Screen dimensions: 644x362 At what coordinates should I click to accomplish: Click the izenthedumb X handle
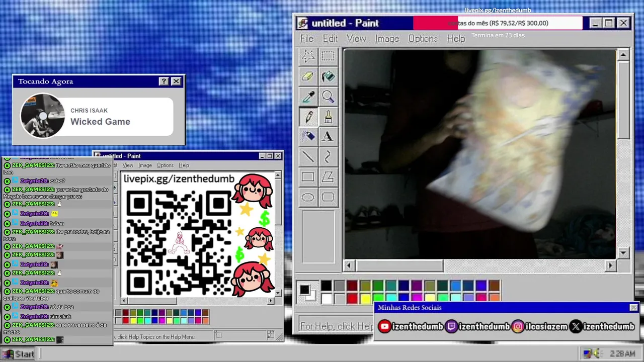click(x=609, y=327)
